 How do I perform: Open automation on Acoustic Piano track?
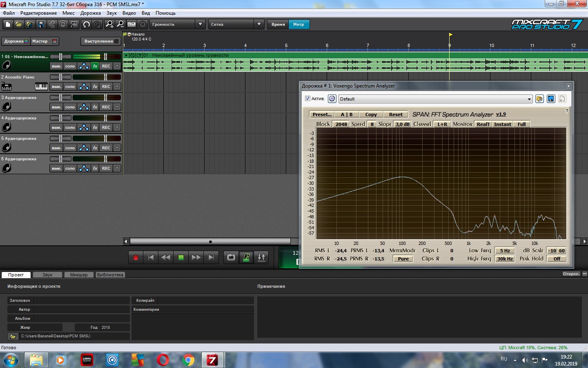pos(84,87)
